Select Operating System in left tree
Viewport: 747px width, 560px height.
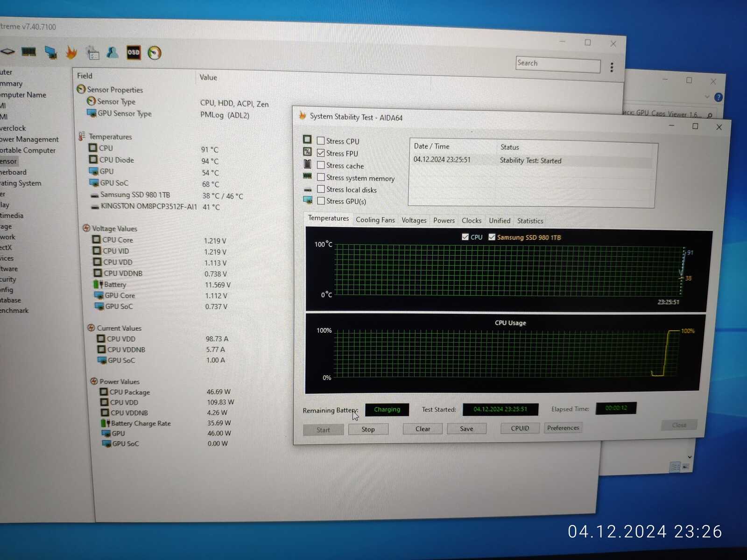pyautogui.click(x=21, y=183)
